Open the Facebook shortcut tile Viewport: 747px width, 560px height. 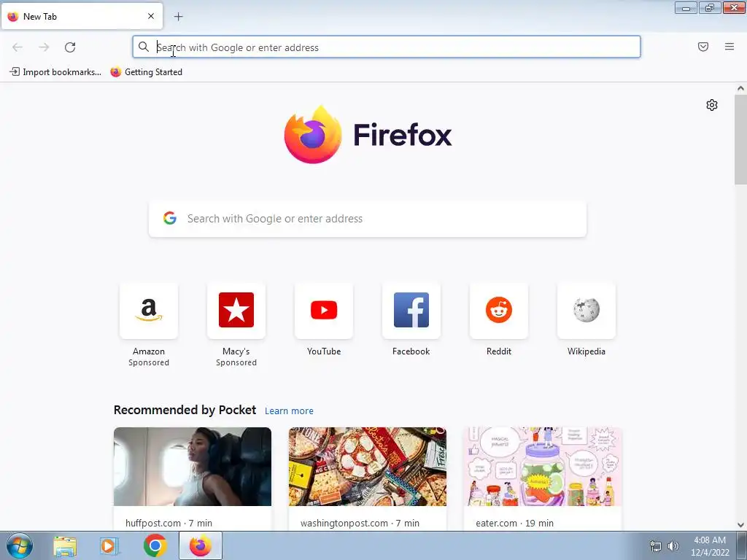pyautogui.click(x=411, y=311)
